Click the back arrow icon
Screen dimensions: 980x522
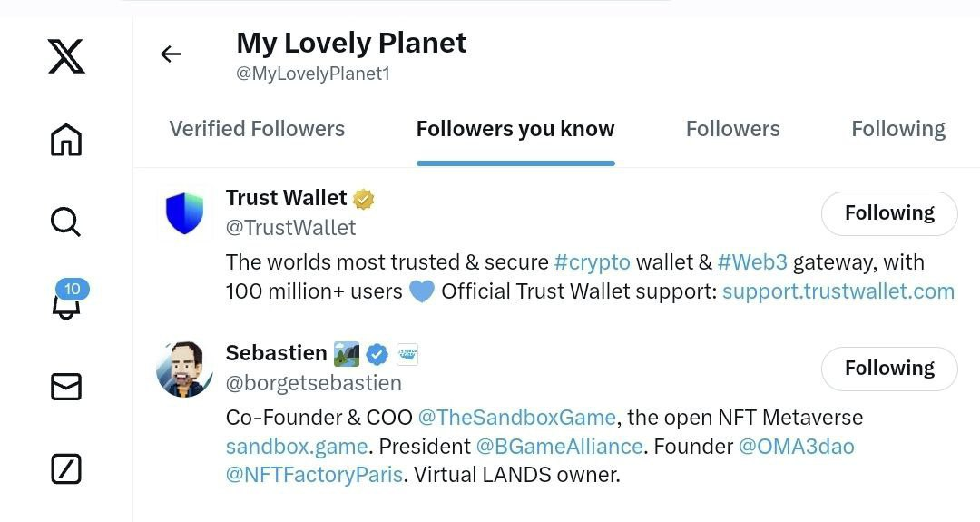[171, 54]
